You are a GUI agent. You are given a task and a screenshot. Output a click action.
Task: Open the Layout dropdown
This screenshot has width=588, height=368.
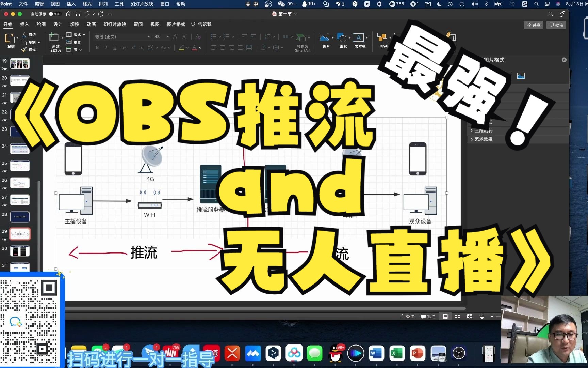tap(76, 35)
